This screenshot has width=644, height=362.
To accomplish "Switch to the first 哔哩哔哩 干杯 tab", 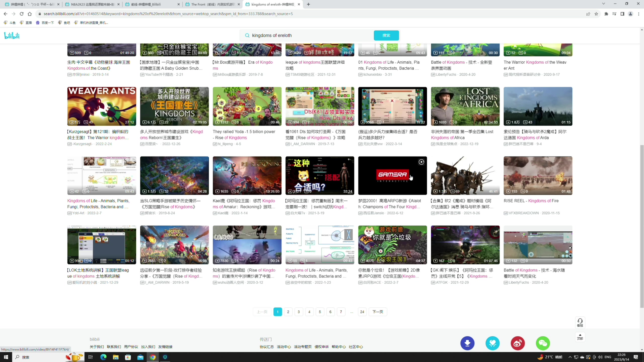I will (x=32, y=4).
